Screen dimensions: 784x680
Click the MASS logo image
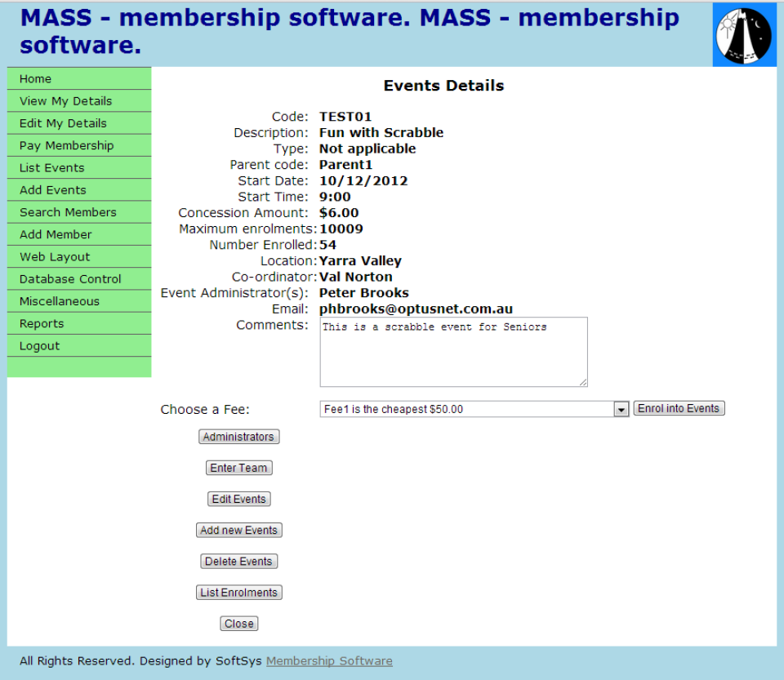coord(743,33)
